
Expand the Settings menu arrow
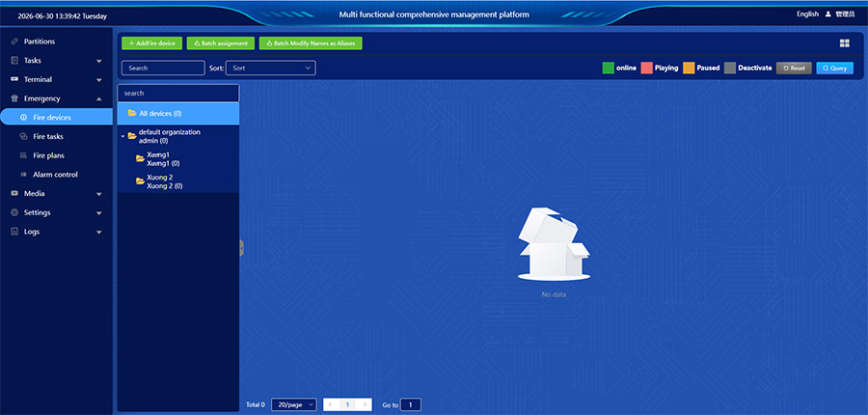[99, 212]
